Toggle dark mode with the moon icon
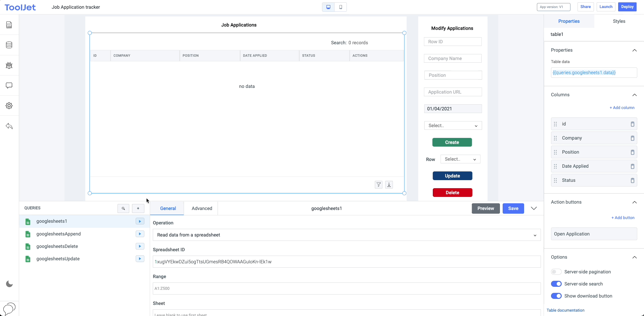The width and height of the screenshot is (644, 316). click(9, 284)
